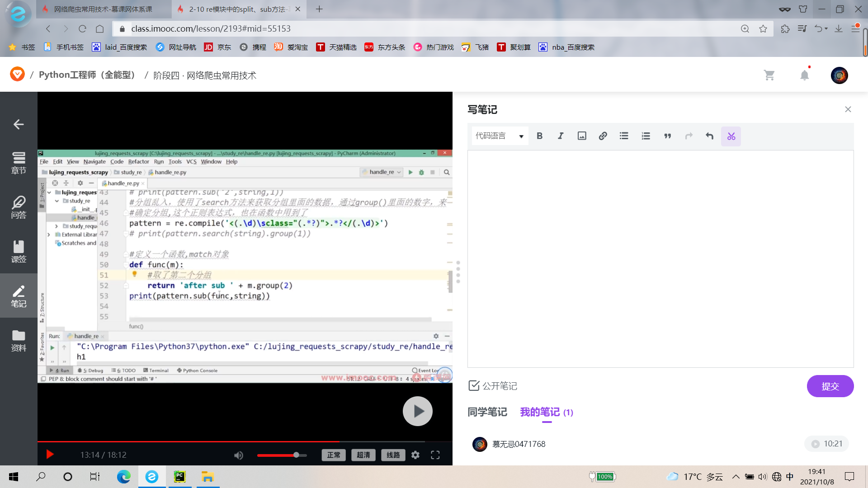Click the red play button in control bar
Screen dimensions: 868x488
pos(50,455)
